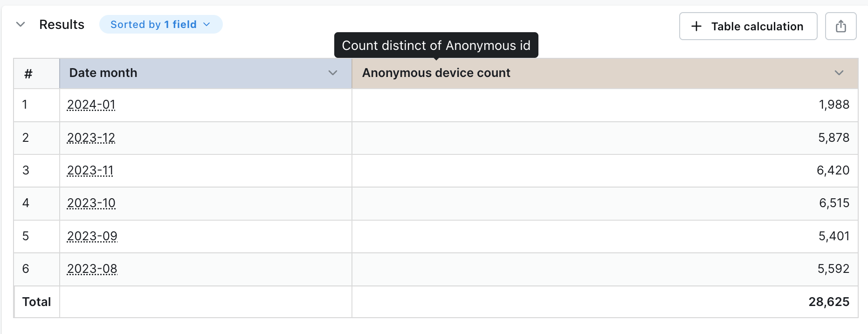Open Anonymous device count column chevron
The width and height of the screenshot is (868, 334).
(x=839, y=73)
